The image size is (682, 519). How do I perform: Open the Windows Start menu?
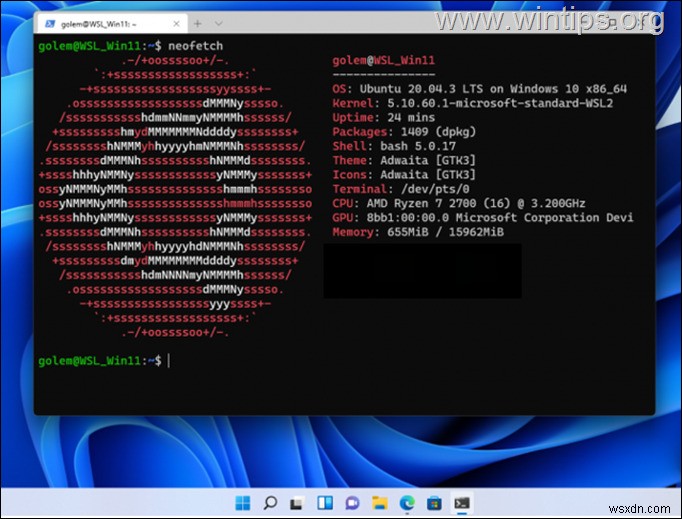(245, 500)
